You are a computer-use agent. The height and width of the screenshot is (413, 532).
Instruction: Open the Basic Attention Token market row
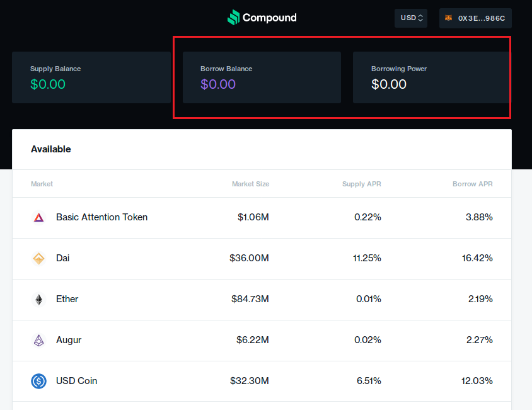click(x=262, y=217)
